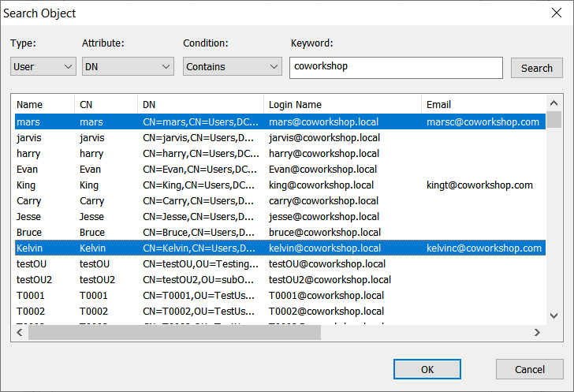Click login name T0001@coworkshop.local
The height and width of the screenshot is (392, 574).
326,295
